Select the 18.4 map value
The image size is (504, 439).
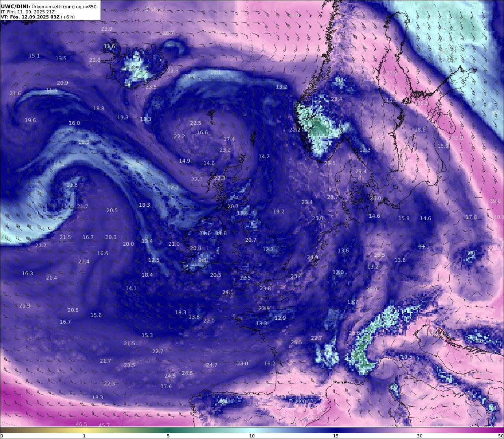coord(147,275)
